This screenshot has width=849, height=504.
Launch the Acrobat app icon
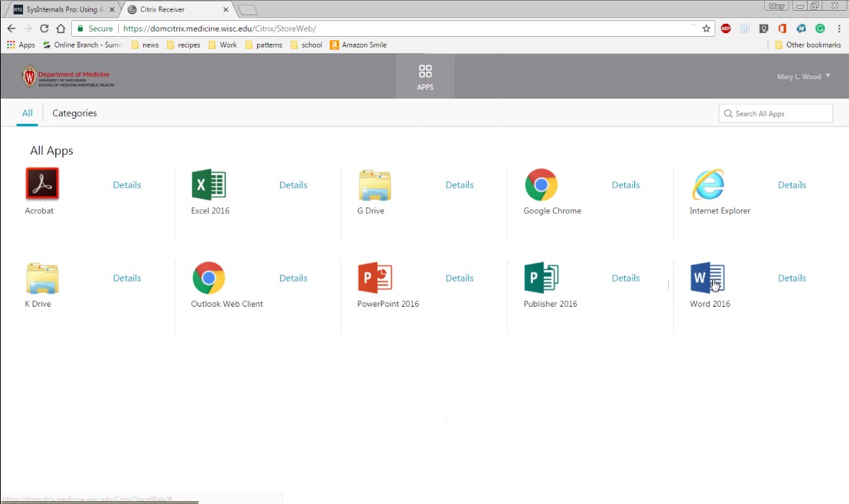pos(42,184)
